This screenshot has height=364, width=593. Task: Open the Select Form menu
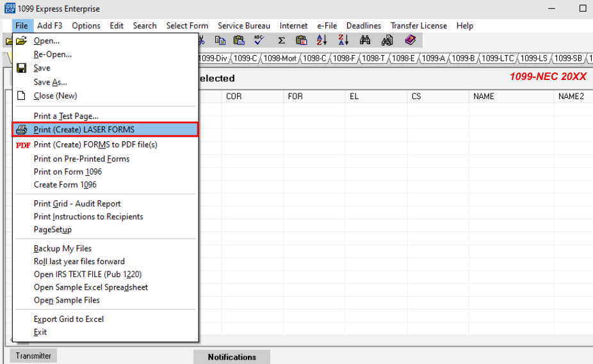187,26
